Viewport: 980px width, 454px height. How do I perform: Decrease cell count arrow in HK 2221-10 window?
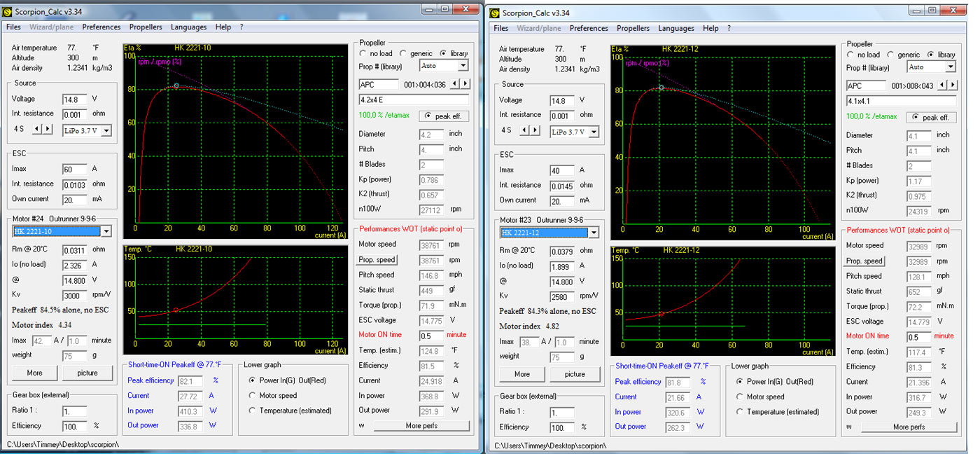coord(37,129)
